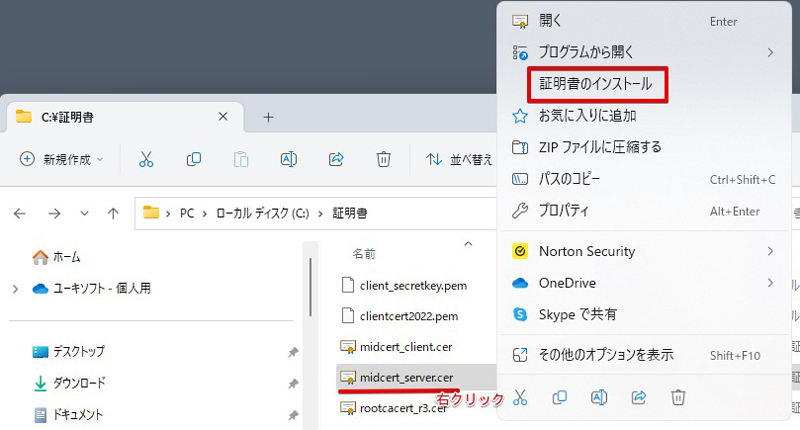Click the wrench icon beside プロパティ
Image resolution: width=800 pixels, height=430 pixels.
pyautogui.click(x=520, y=211)
